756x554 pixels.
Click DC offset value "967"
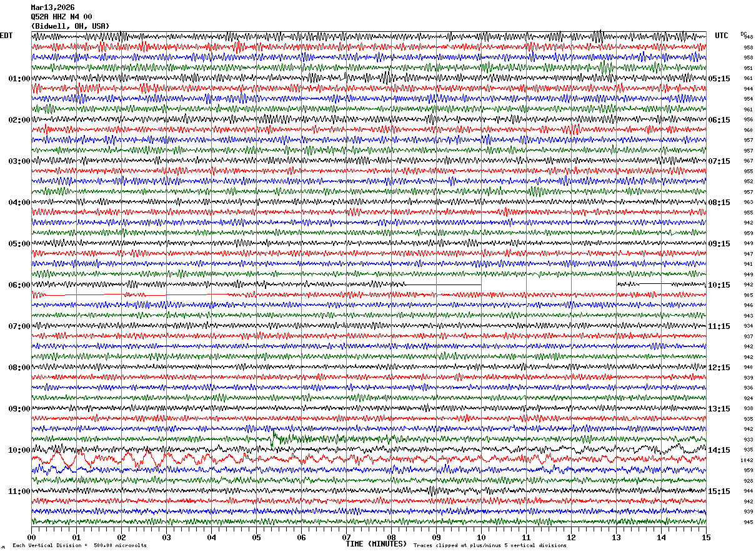[x=749, y=161]
